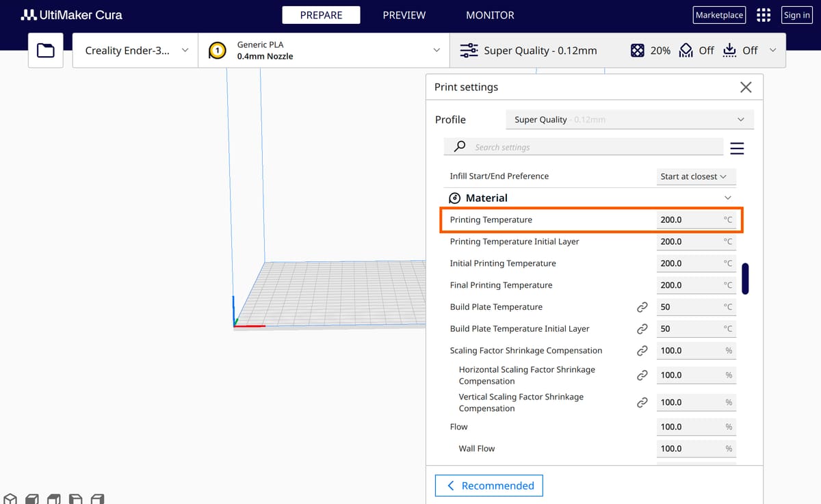The height and width of the screenshot is (504, 821).
Task: Switch to the PREVIEW tab
Action: click(404, 15)
